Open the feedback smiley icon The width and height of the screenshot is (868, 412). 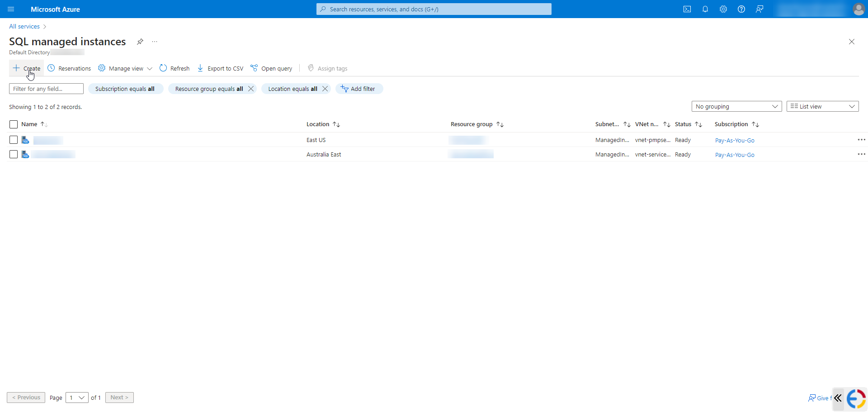click(x=759, y=9)
